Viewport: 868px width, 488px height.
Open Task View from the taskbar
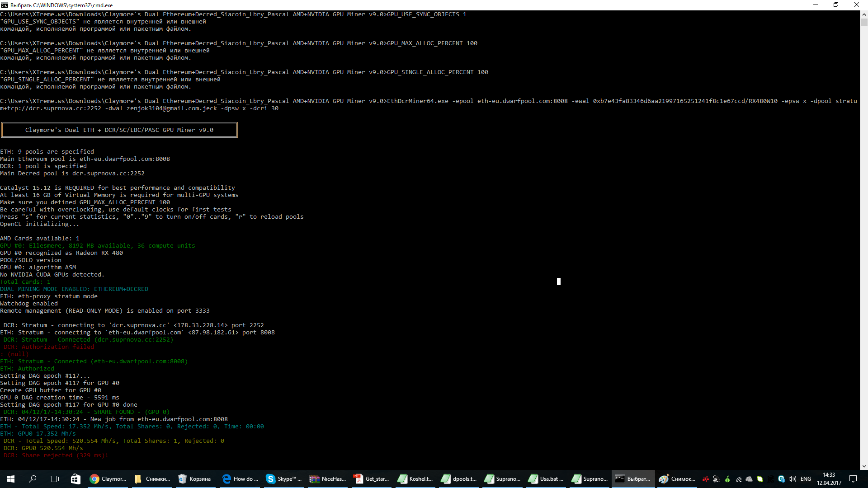click(54, 479)
